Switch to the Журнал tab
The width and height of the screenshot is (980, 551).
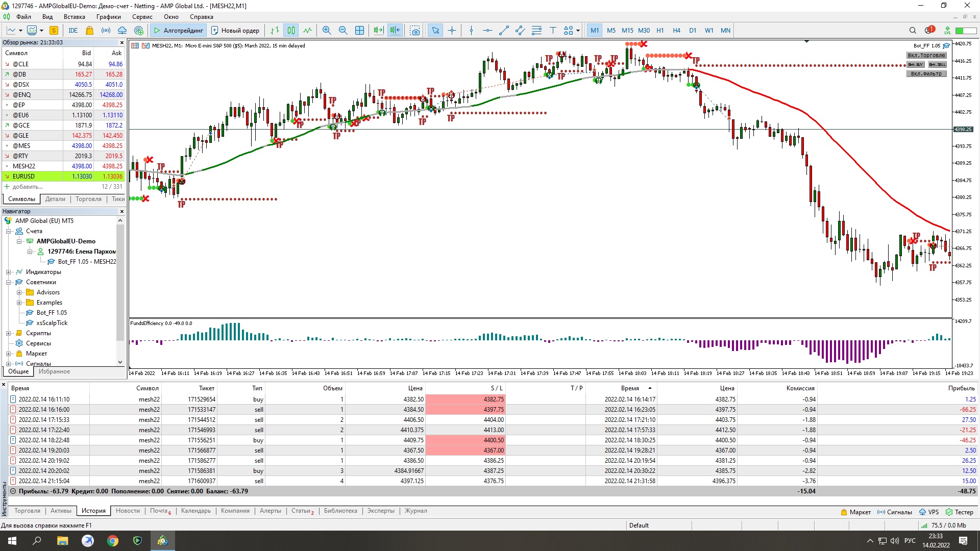(x=415, y=511)
